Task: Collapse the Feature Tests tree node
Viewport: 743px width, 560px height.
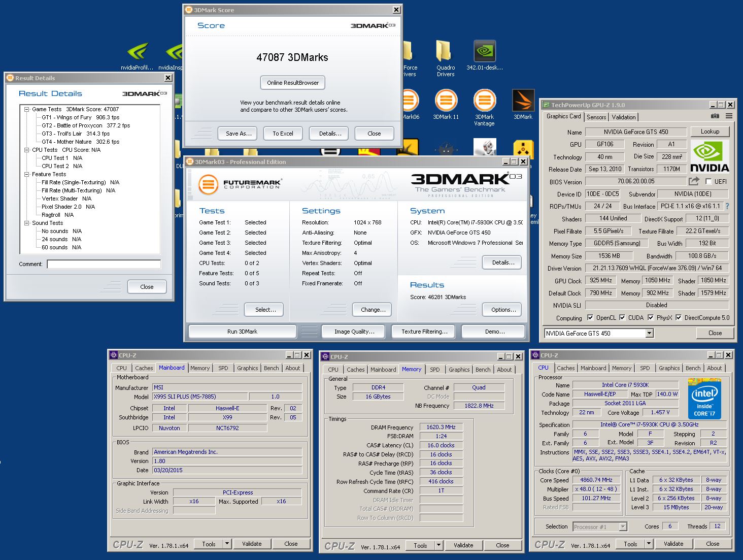Action: tap(27, 174)
